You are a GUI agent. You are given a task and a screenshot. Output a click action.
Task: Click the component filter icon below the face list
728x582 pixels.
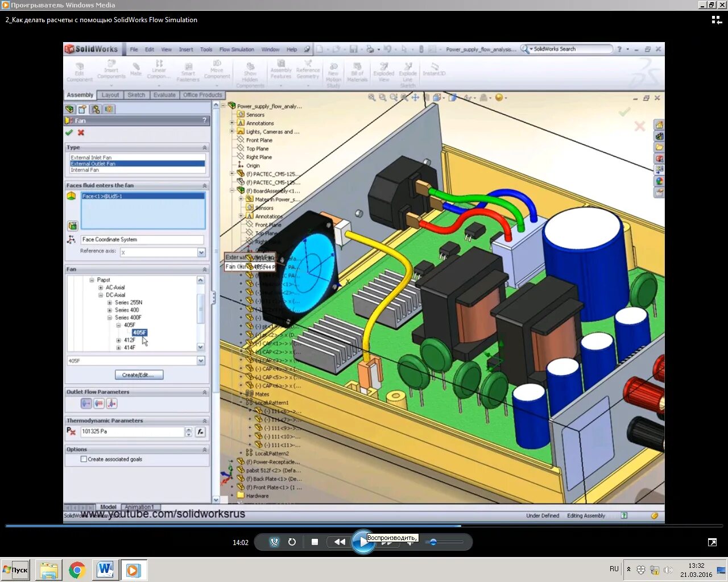pos(72,226)
